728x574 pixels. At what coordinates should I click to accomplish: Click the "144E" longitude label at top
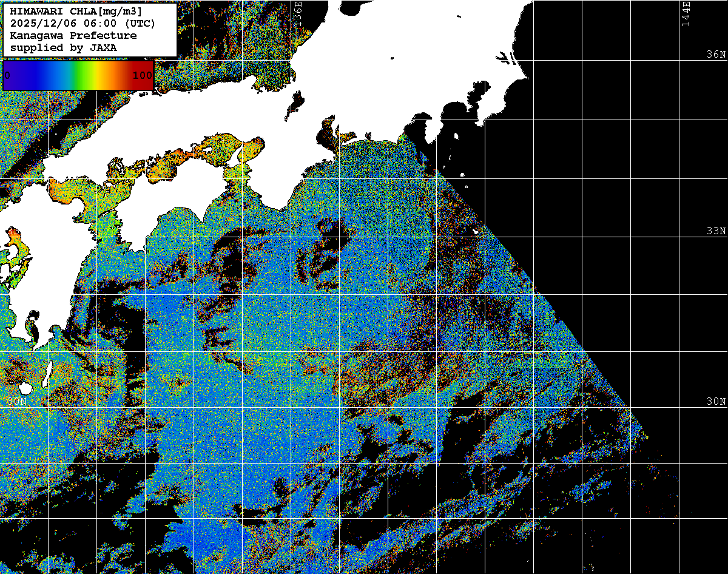point(686,12)
